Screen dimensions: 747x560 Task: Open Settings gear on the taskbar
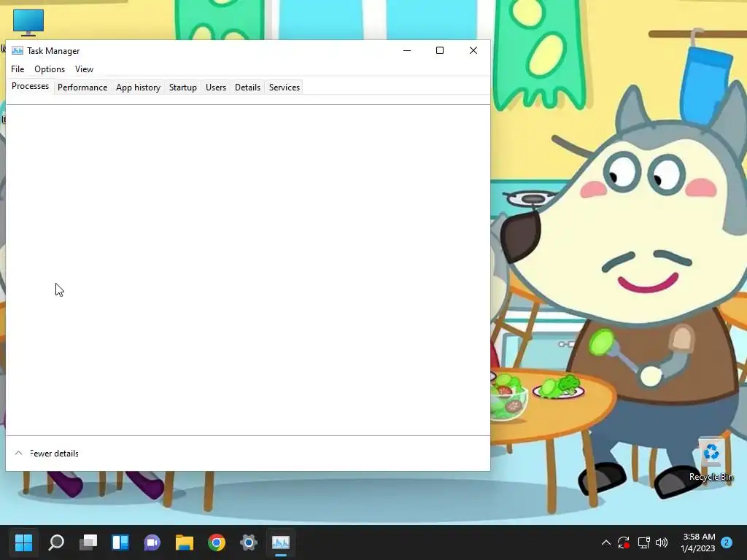248,542
